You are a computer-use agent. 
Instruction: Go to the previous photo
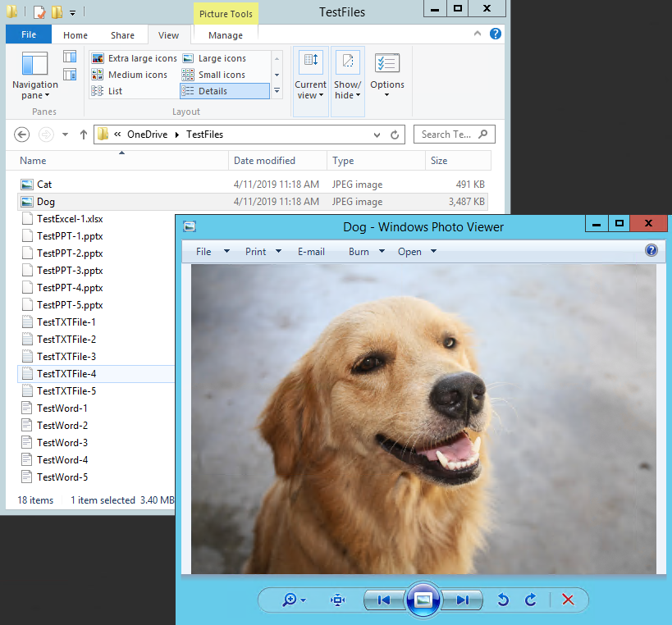(x=383, y=600)
